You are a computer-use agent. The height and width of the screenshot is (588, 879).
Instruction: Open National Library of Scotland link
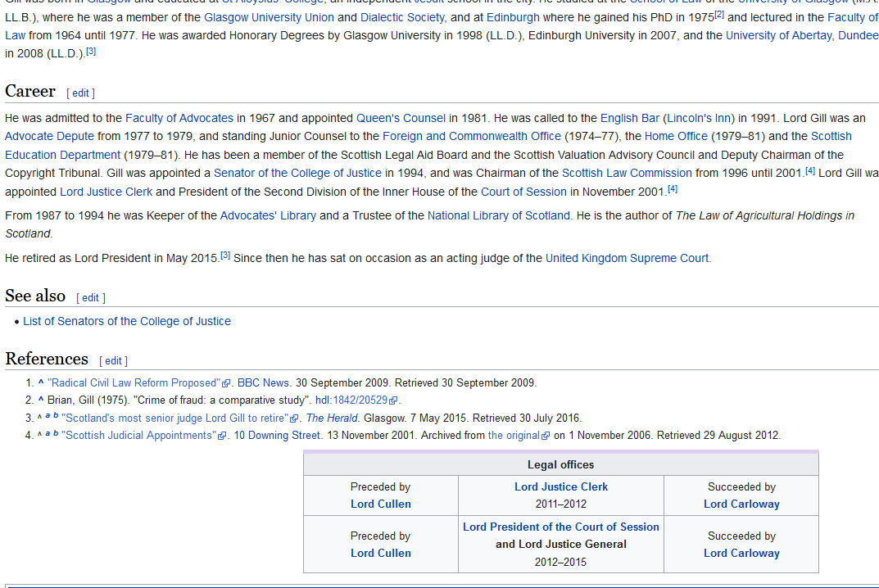tap(498, 216)
